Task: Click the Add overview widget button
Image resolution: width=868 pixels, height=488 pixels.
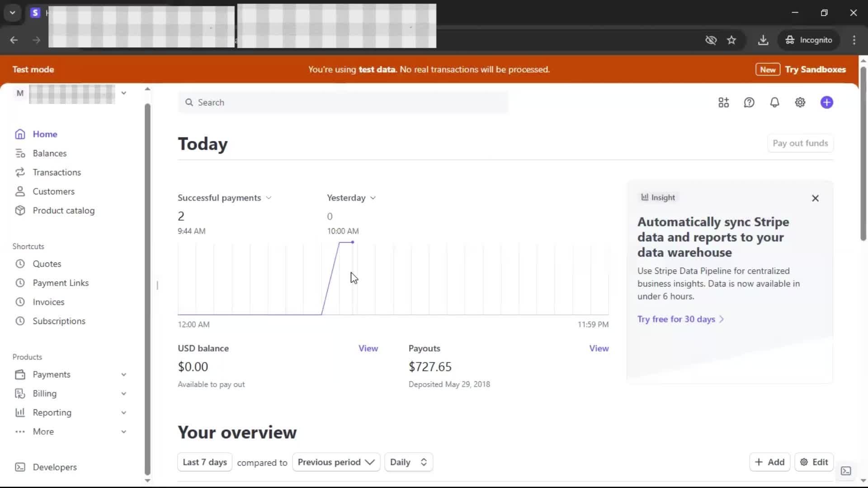Action: pos(769,462)
